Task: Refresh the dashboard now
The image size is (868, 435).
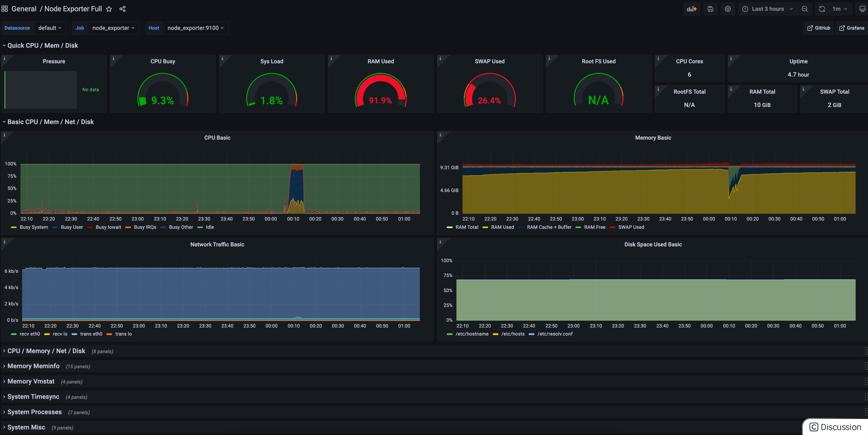Action: 822,9
